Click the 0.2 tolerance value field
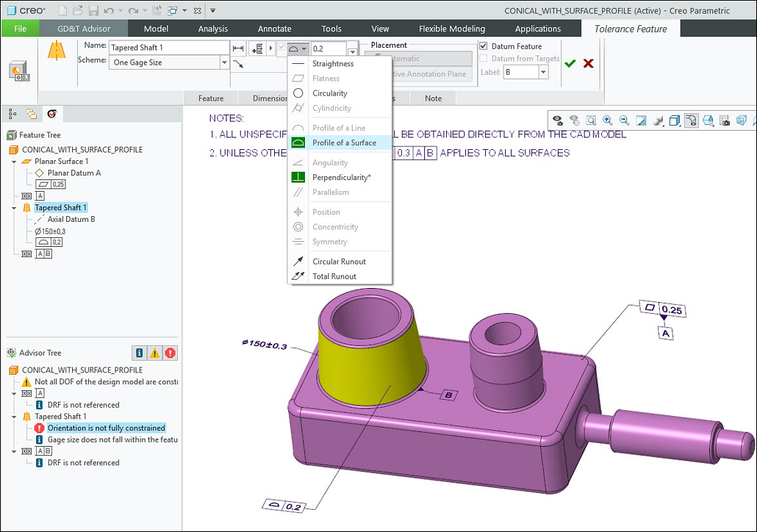757x532 pixels. point(329,48)
